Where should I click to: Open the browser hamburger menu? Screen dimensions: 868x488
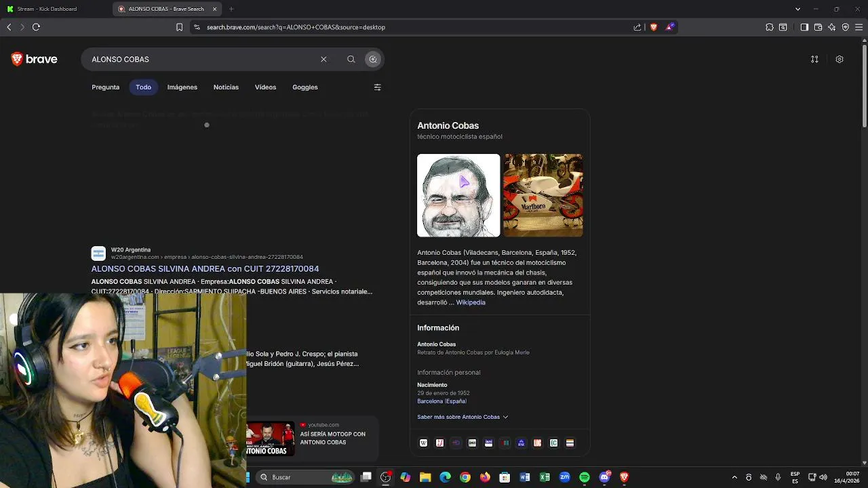tap(859, 27)
